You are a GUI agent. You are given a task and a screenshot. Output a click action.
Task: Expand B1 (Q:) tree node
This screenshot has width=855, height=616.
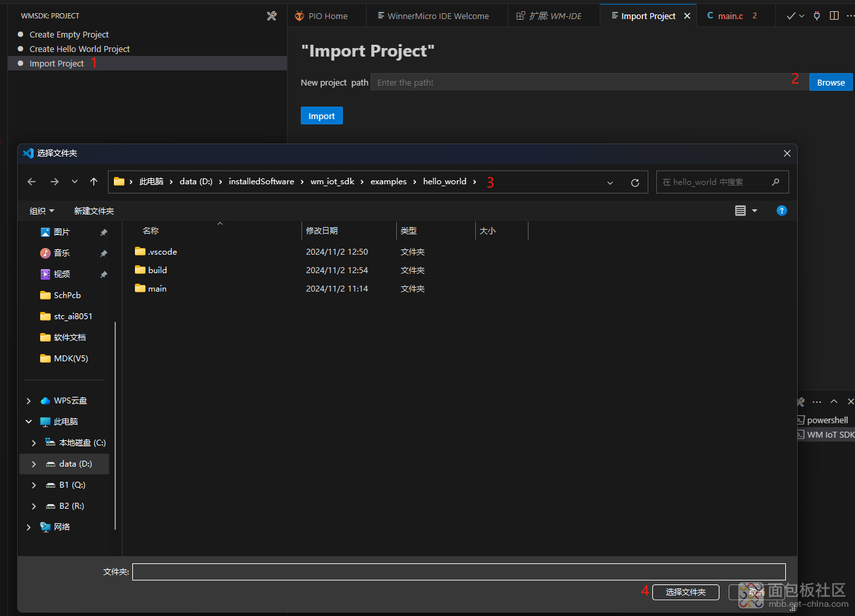[34, 485]
